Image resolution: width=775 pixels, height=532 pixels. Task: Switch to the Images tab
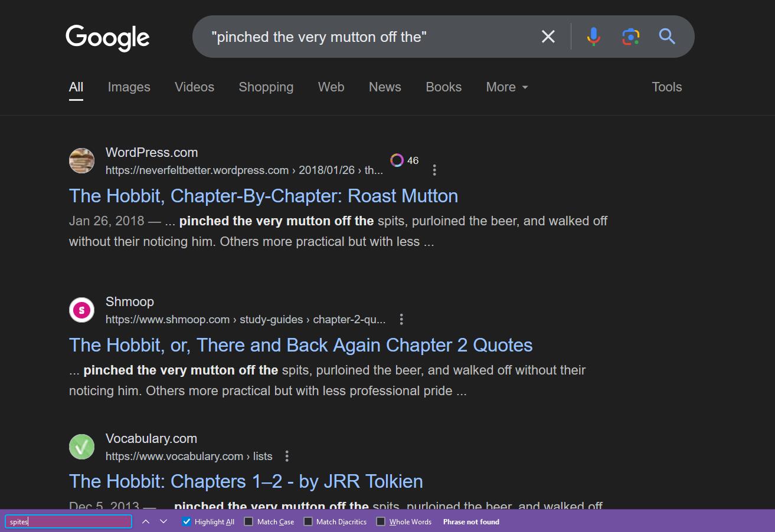point(129,87)
